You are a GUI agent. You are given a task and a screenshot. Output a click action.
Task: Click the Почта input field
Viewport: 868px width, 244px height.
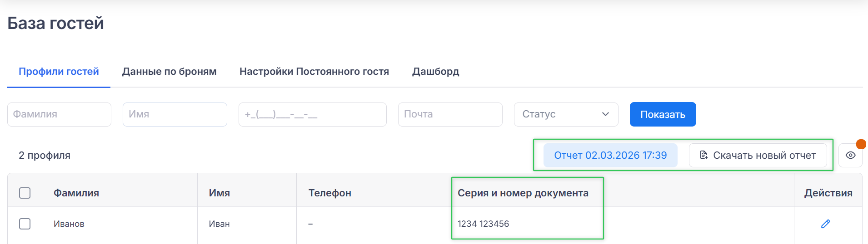[x=450, y=114]
